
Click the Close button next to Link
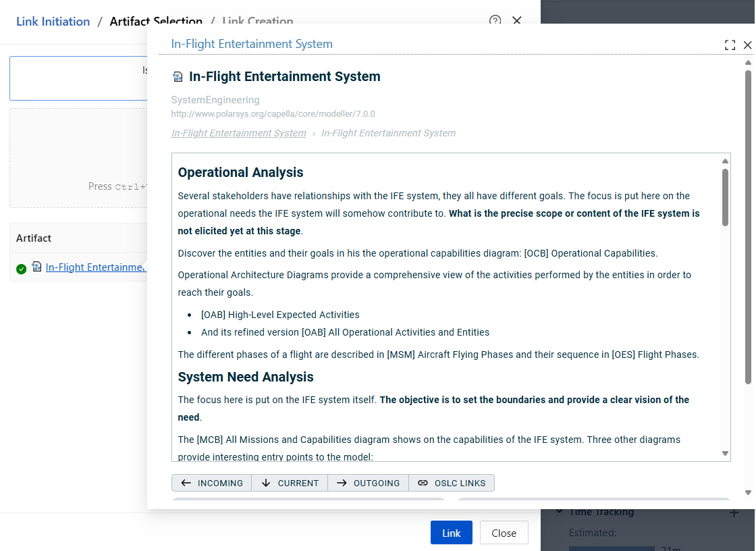(x=504, y=533)
